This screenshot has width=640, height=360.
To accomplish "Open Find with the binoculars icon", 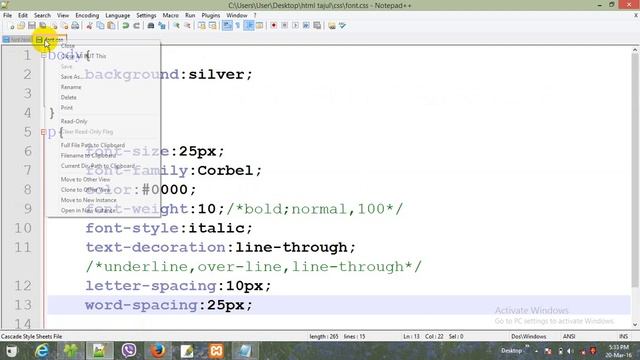I will click(151, 26).
